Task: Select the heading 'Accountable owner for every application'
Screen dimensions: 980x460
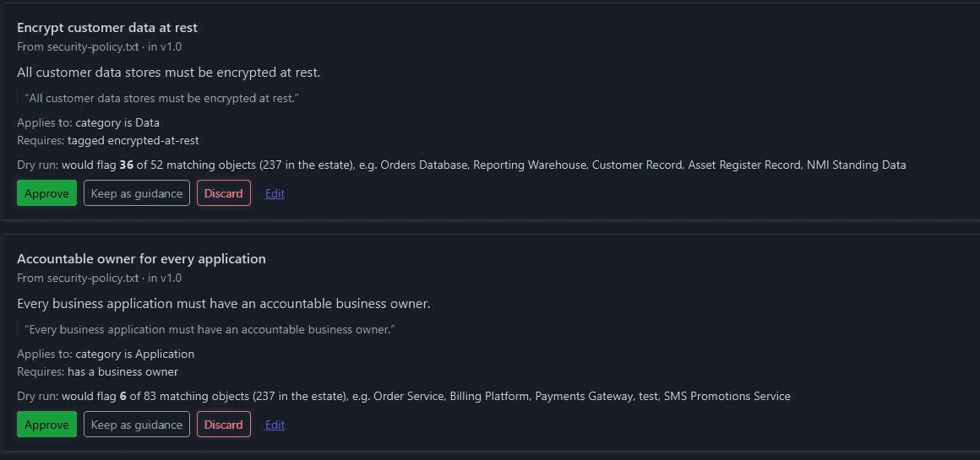Action: pyautogui.click(x=141, y=258)
